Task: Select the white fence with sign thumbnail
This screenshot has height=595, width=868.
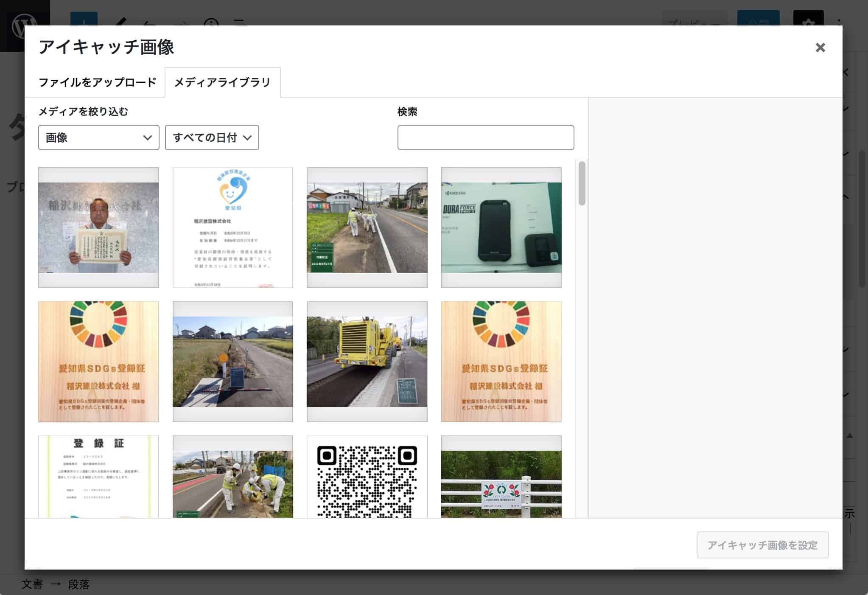Action: (501, 477)
